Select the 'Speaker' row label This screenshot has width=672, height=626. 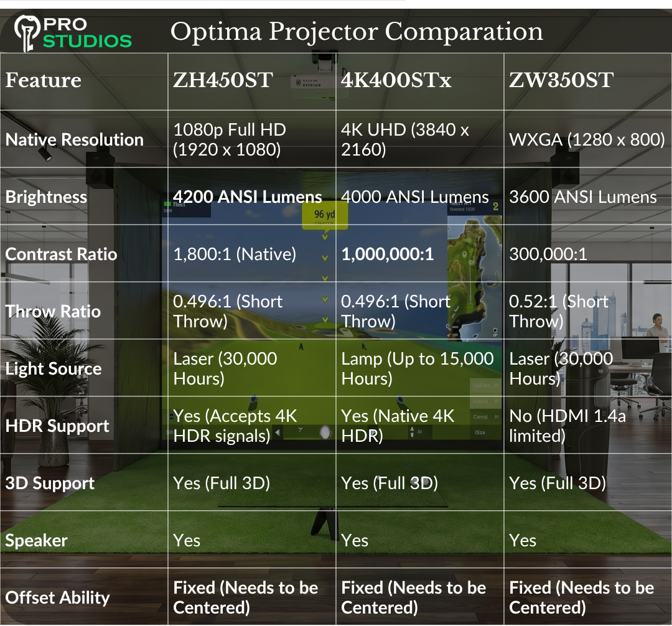37,541
